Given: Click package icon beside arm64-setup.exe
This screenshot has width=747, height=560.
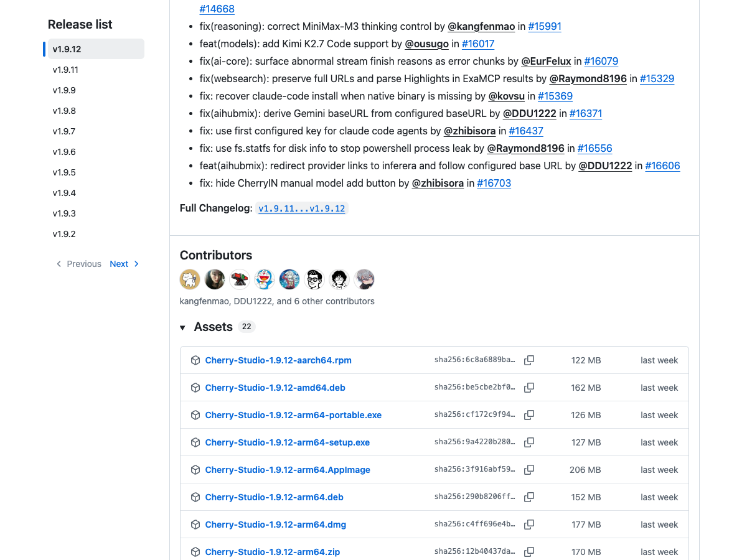Looking at the screenshot, I should click(x=195, y=442).
